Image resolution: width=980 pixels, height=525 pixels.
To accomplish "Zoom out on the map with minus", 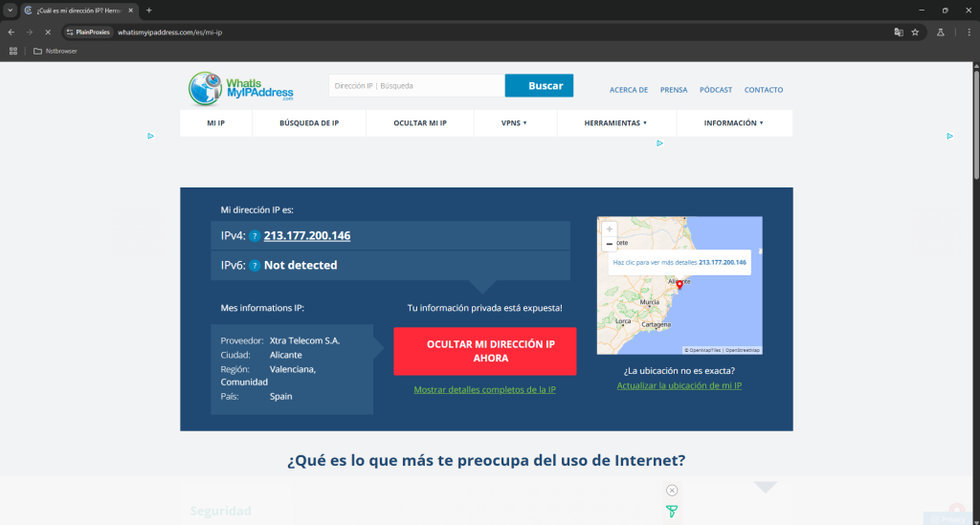I will click(x=610, y=244).
